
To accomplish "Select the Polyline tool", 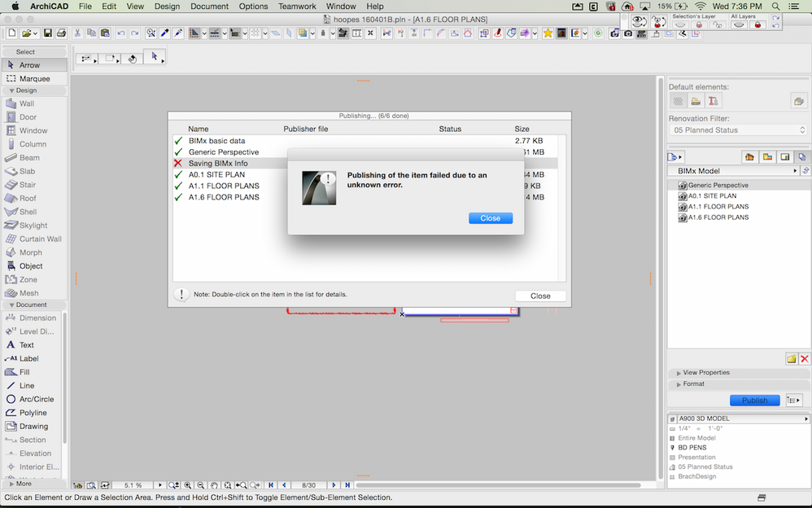I will click(32, 413).
